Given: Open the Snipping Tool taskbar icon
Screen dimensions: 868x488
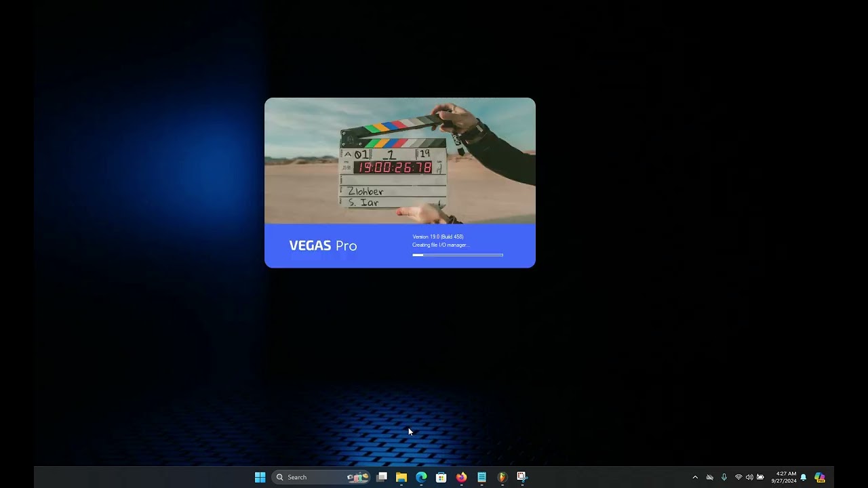Looking at the screenshot, I should (x=521, y=477).
